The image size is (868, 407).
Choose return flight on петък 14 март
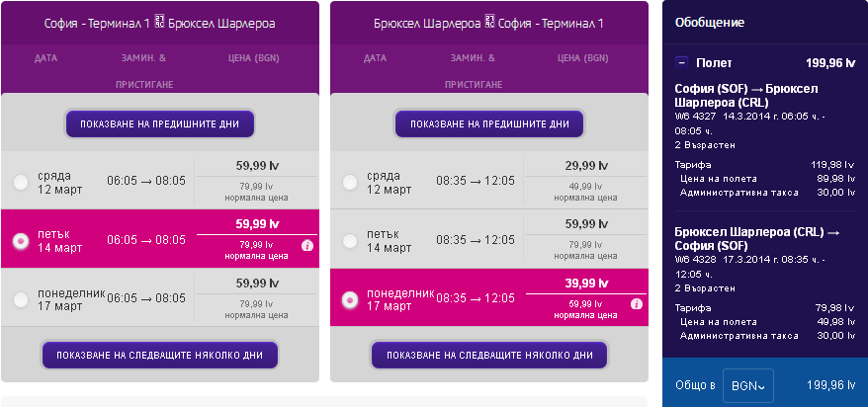coord(350,240)
